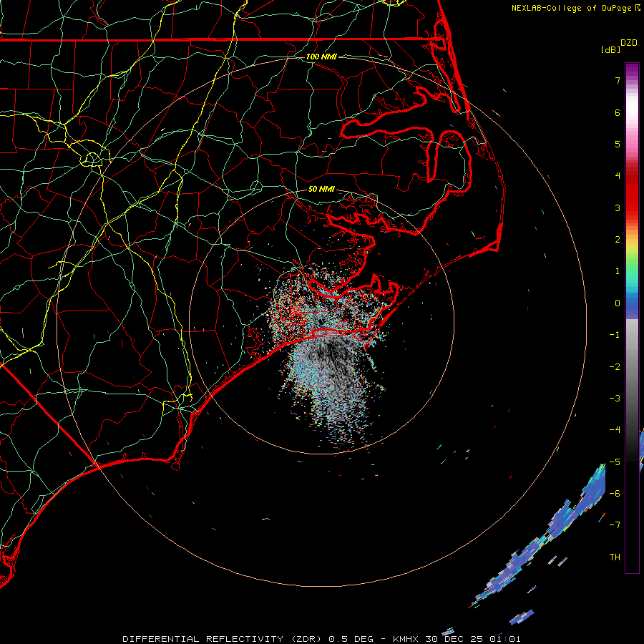Image resolution: width=644 pixels, height=644 pixels.
Task: Click the blue 0 dB band of the color bar
Action: tap(632, 303)
